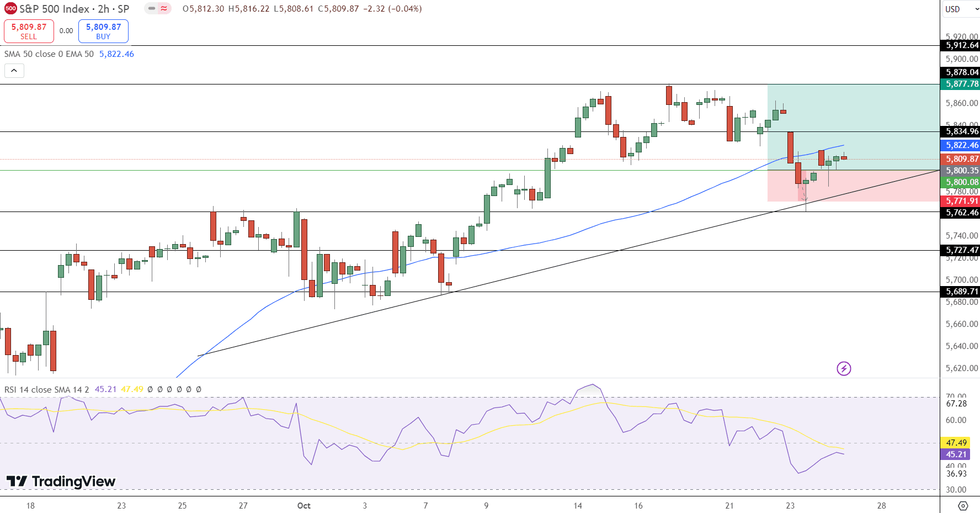Click the 14 date on time axis

pyautogui.click(x=578, y=506)
